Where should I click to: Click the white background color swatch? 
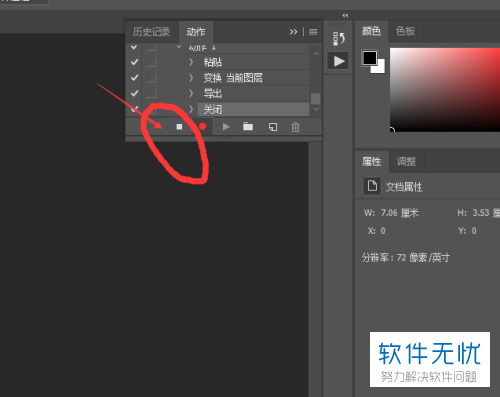coord(381,68)
